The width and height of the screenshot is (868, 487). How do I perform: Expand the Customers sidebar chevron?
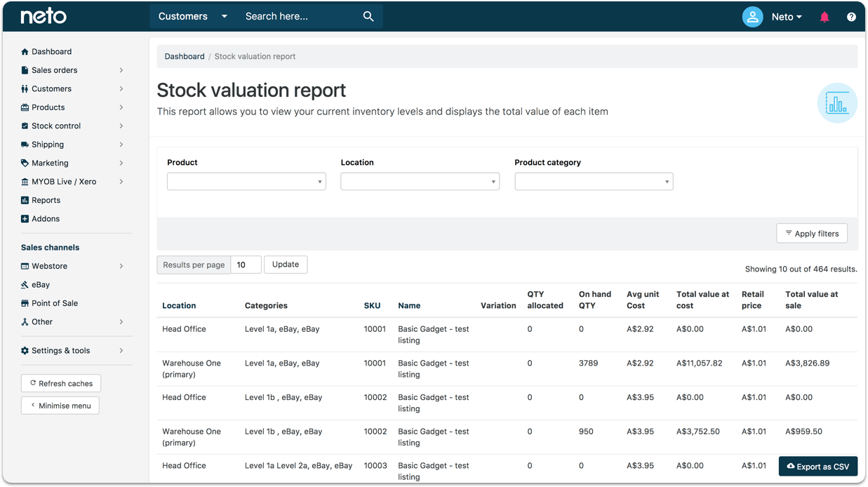point(121,89)
